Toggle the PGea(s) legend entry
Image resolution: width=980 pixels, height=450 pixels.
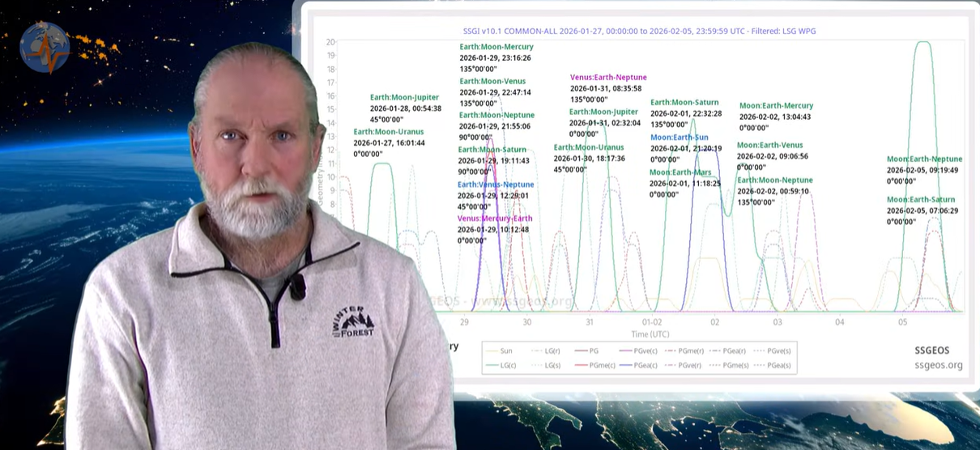778,366
